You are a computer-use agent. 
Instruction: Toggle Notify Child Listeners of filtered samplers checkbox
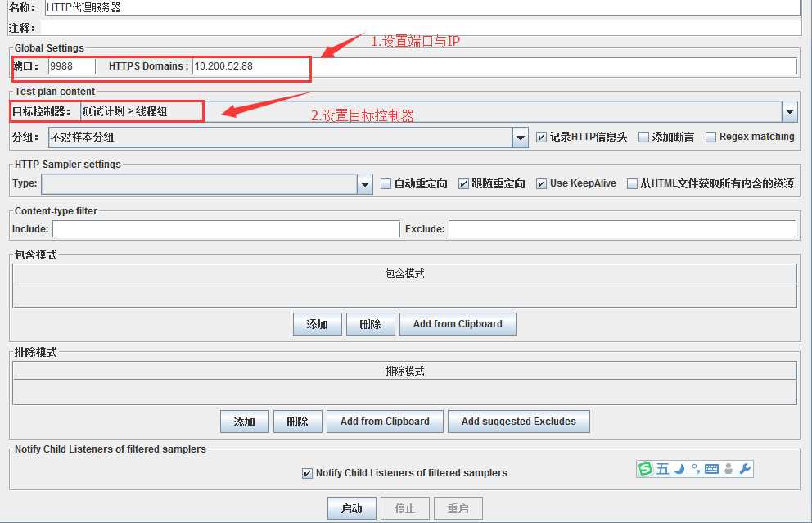pos(307,473)
